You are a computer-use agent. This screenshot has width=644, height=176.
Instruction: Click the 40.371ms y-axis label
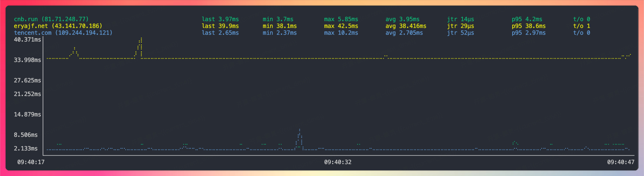click(x=27, y=40)
